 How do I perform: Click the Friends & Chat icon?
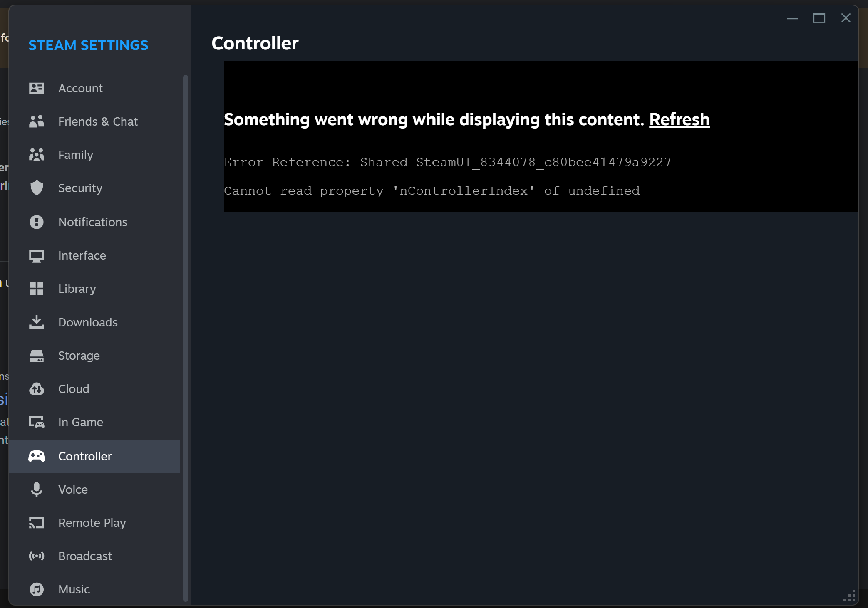pyautogui.click(x=37, y=121)
